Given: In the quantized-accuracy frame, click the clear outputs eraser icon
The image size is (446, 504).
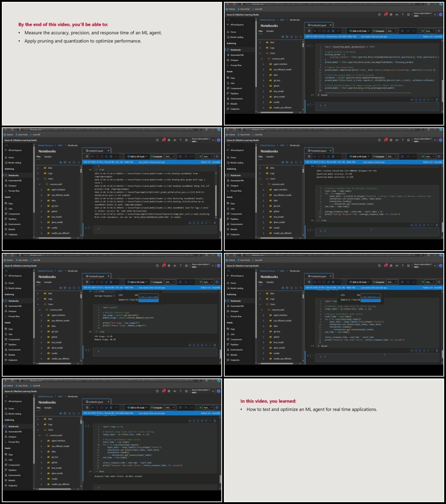Looking at the screenshot, I should pos(328,156).
